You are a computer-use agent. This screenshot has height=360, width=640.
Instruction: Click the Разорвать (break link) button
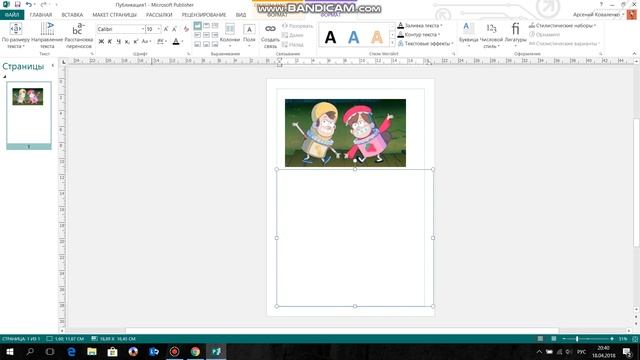pyautogui.click(x=298, y=26)
